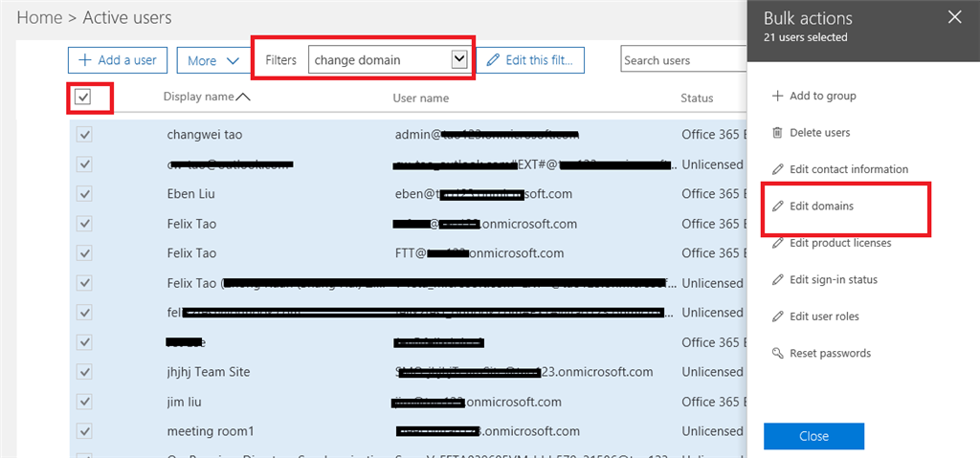Screen dimensions: 980x458
Task: Click the Active users breadcrumb
Action: (127, 17)
